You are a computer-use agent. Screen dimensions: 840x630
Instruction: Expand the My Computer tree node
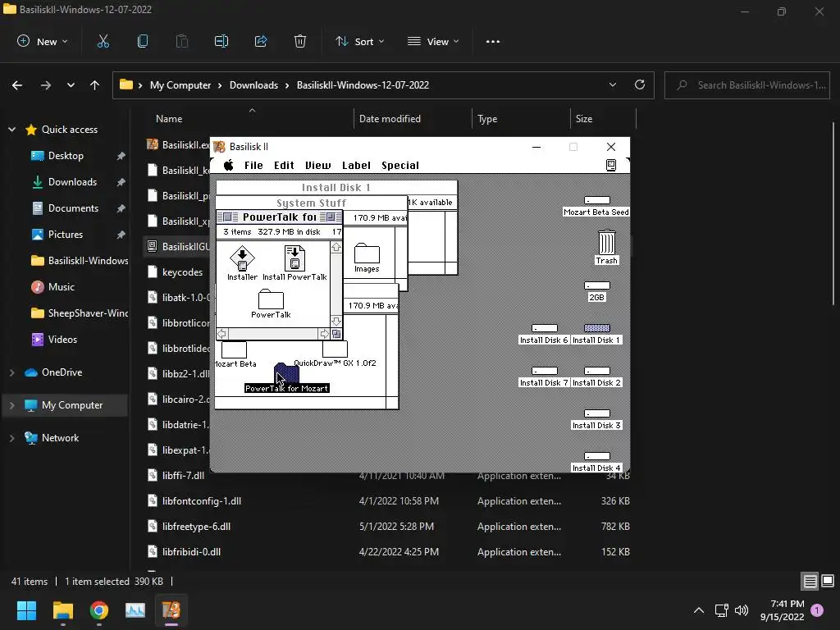(x=11, y=405)
